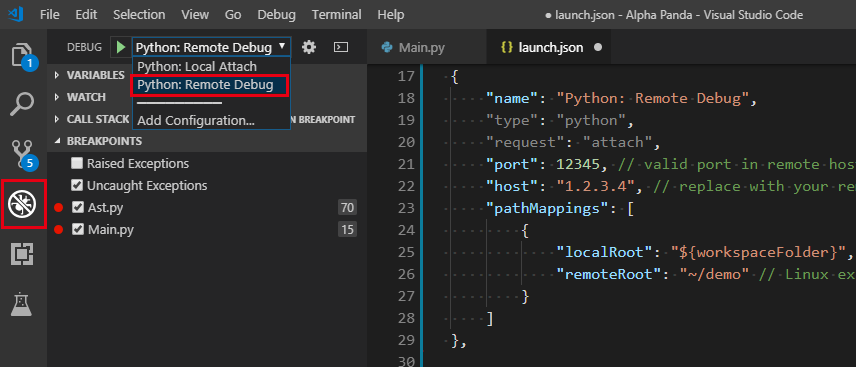
Task: Open the Debug view in activity bar
Action: click(23, 204)
